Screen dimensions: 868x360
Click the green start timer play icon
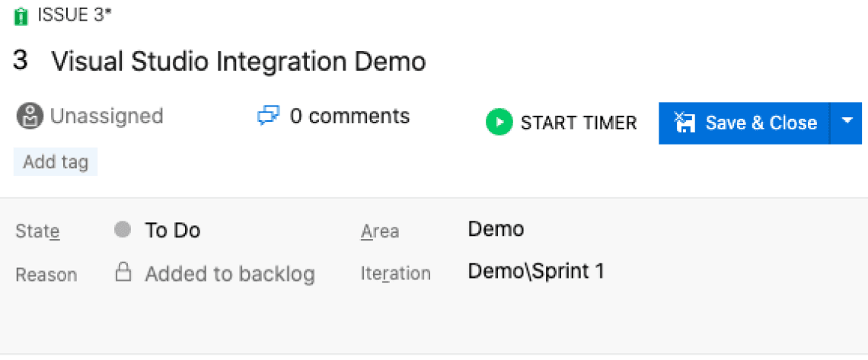click(499, 123)
